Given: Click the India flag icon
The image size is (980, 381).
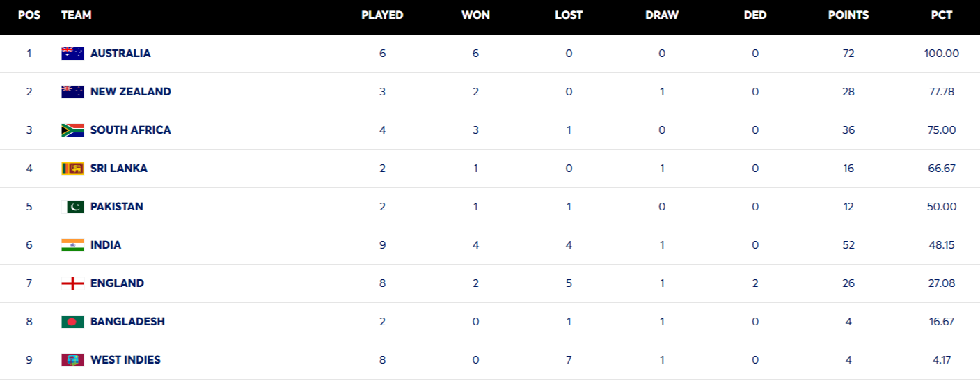Looking at the screenshot, I should [x=72, y=245].
